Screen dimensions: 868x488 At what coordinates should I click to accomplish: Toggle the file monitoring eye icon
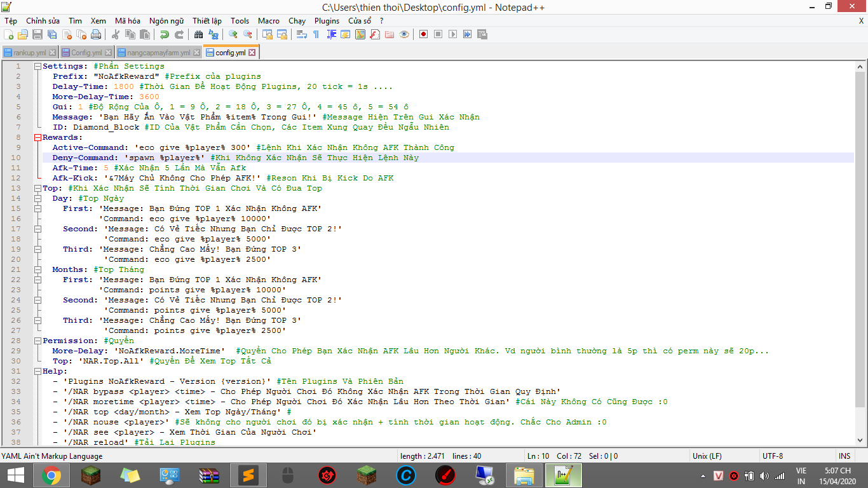click(x=404, y=34)
